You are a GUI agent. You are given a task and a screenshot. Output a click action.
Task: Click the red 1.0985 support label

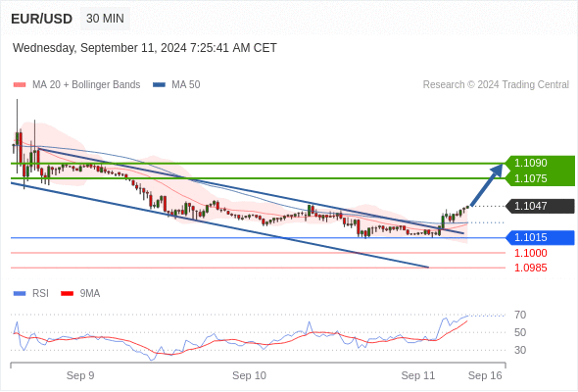(530, 269)
